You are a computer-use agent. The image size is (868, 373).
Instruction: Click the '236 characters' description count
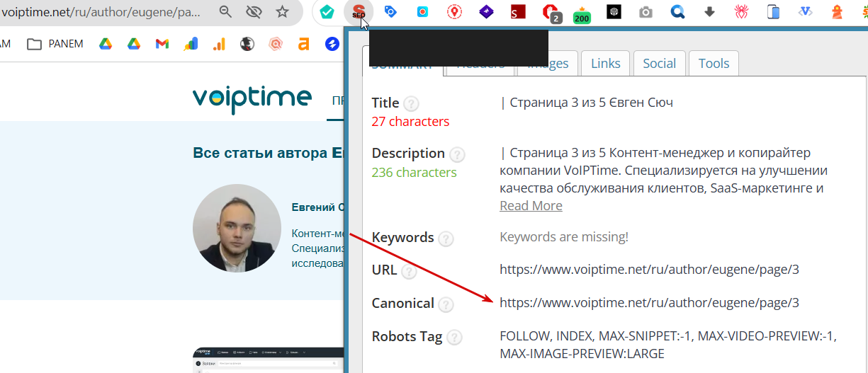point(414,172)
